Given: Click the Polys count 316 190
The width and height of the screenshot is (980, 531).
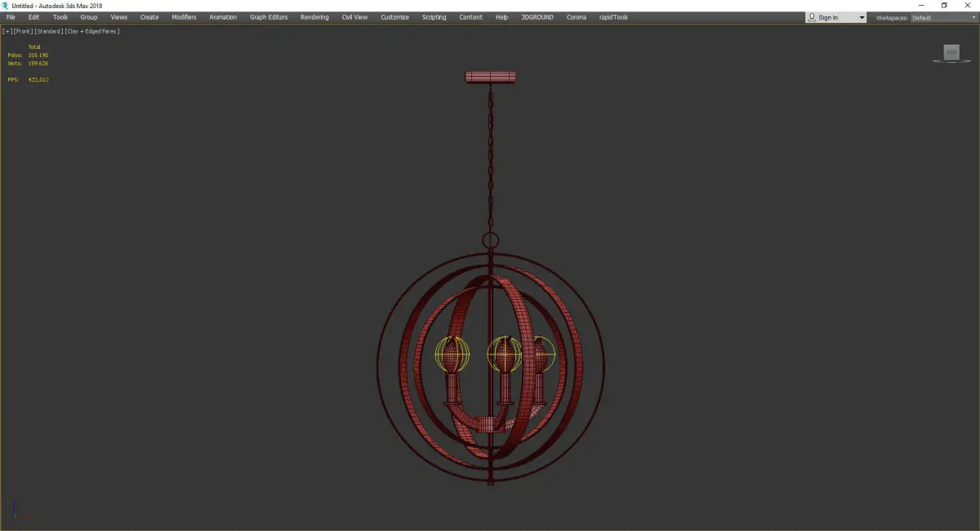Looking at the screenshot, I should 38,56.
